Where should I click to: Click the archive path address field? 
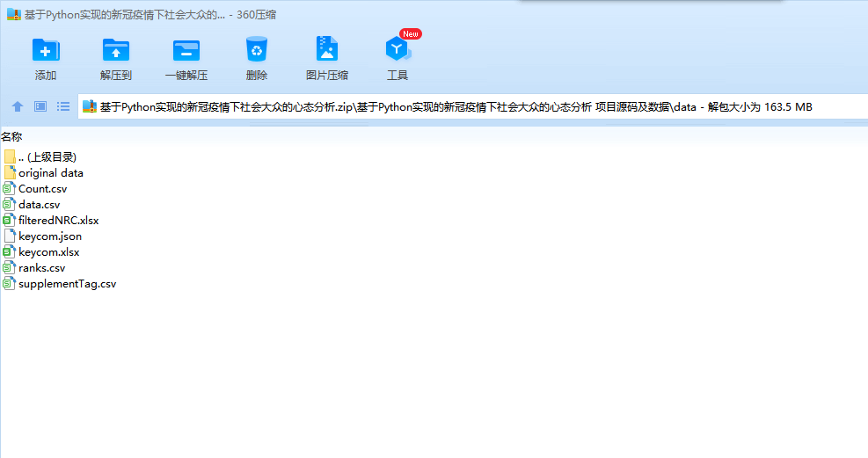473,106
